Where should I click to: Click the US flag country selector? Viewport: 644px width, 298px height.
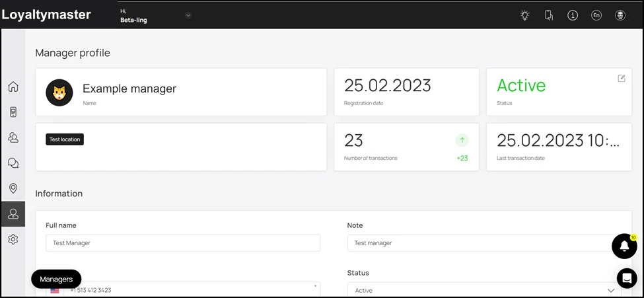tap(55, 290)
